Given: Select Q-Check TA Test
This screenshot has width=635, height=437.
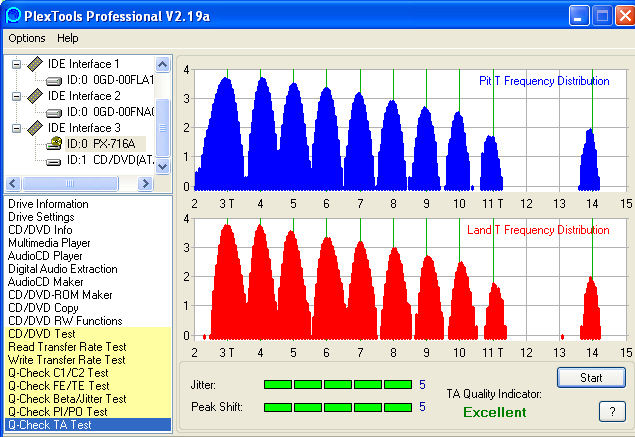Looking at the screenshot, I should (88, 424).
